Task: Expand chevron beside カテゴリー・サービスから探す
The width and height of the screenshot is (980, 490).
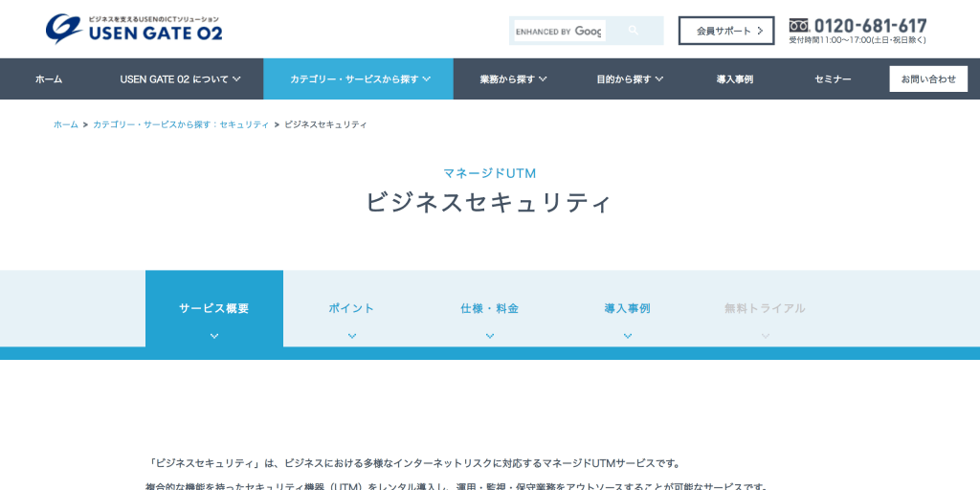Action: click(x=427, y=79)
